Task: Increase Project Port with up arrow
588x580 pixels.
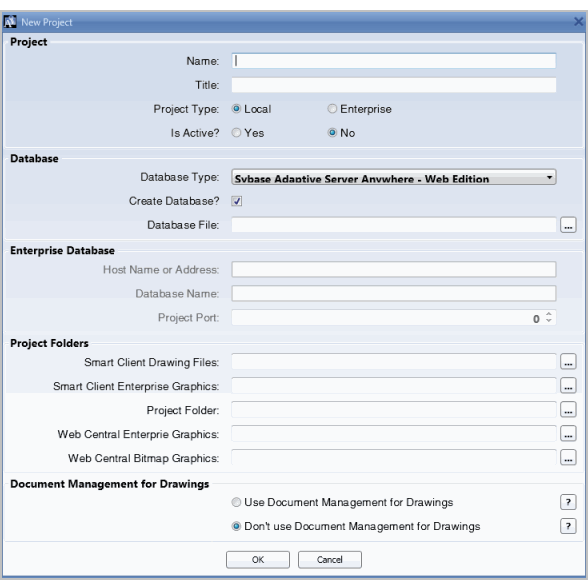Action: tap(549, 313)
